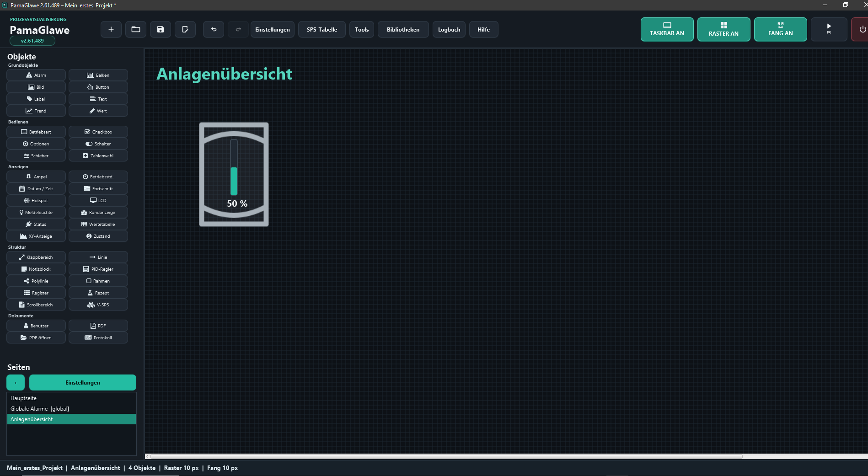Add a new page with plus button
This screenshot has height=476, width=868.
(x=16, y=382)
